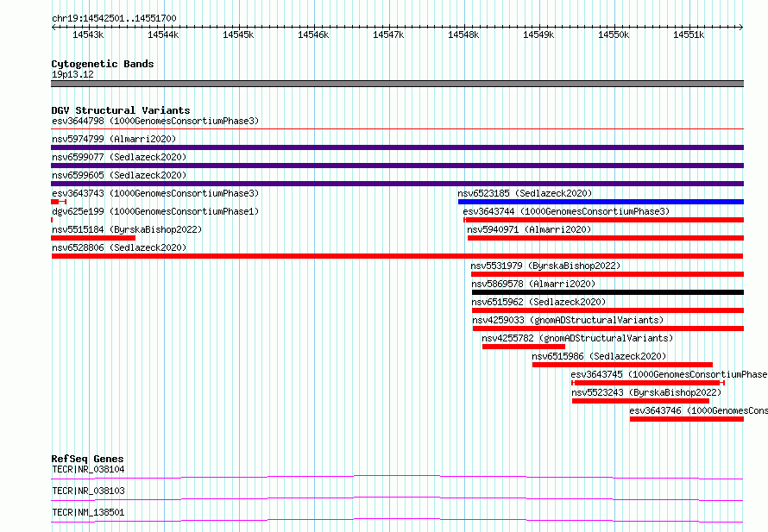Click the red nsv5515184 variant bar

93,238
